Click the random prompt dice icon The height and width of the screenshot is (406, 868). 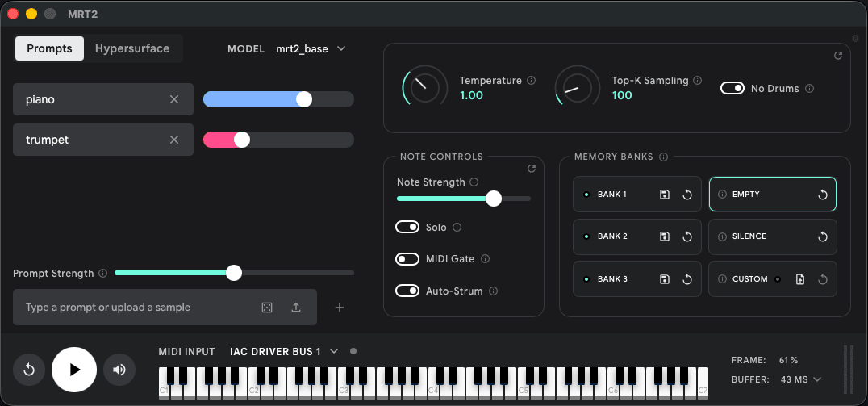coord(267,308)
